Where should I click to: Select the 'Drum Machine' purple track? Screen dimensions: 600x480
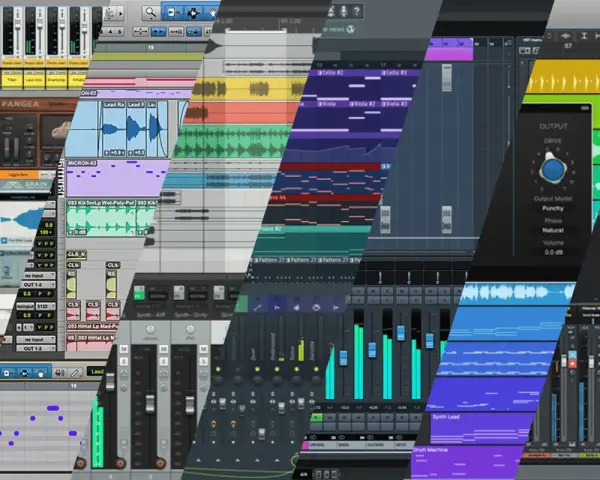pos(465,461)
